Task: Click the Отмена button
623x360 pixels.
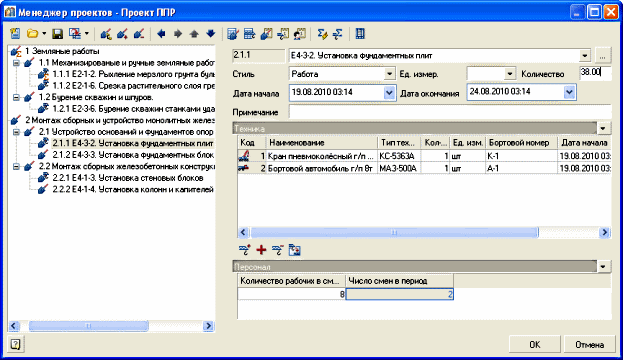Action: point(589,345)
